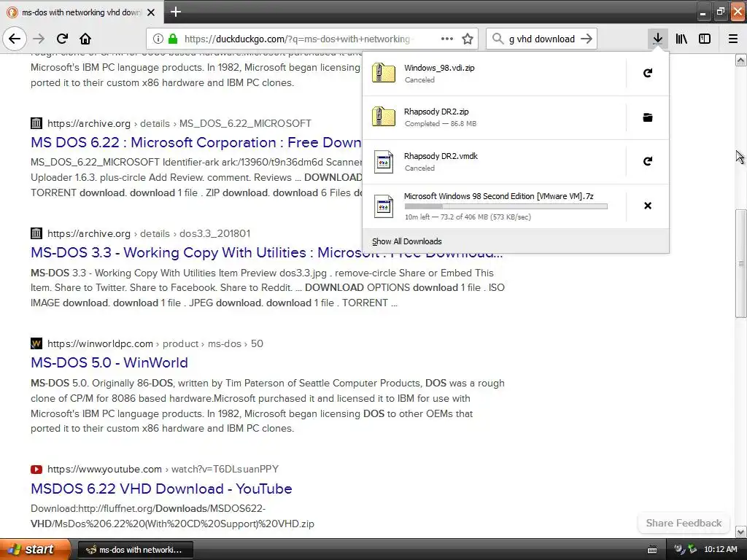Click archive.org MS_DOS_6.22_MICROSOFT URL
Viewport: 747px width, 560px height.
pos(179,123)
